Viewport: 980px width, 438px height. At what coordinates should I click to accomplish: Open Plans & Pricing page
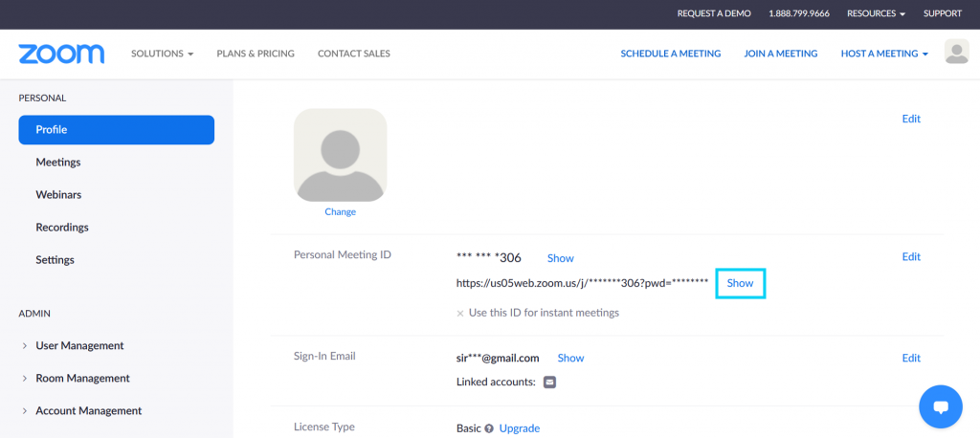256,54
